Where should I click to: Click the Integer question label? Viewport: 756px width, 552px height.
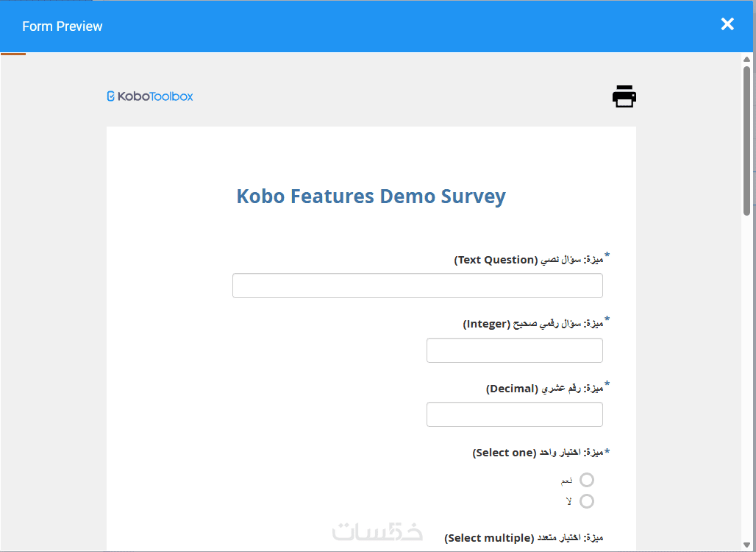click(x=533, y=324)
